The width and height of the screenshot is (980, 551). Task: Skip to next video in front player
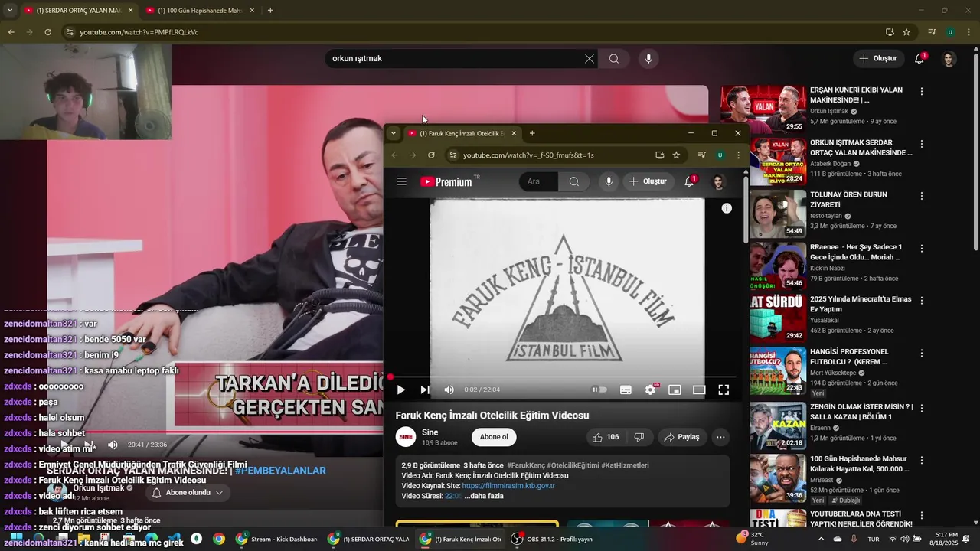425,390
